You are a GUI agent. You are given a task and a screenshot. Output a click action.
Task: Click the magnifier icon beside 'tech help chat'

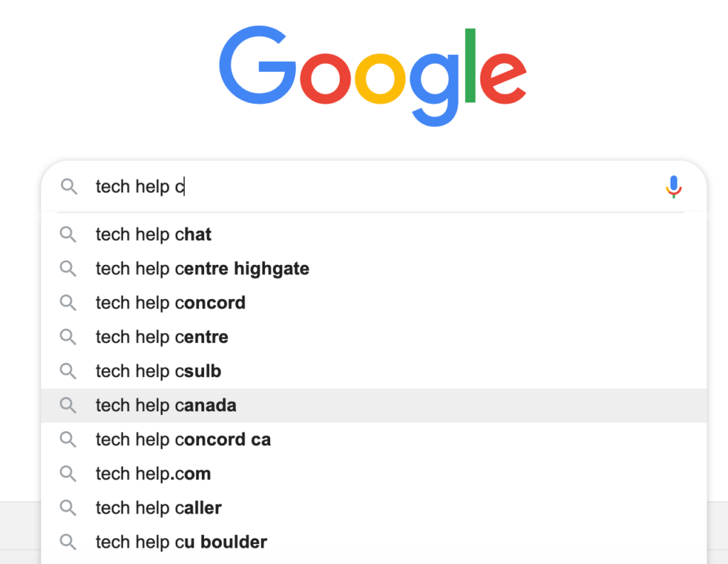68,234
